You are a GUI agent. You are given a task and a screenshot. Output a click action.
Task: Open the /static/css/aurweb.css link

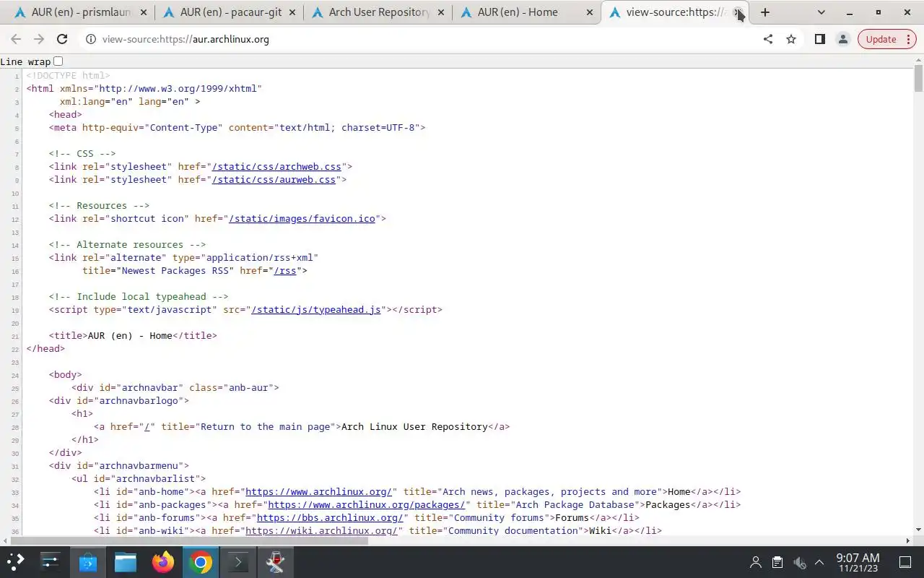[x=274, y=179]
